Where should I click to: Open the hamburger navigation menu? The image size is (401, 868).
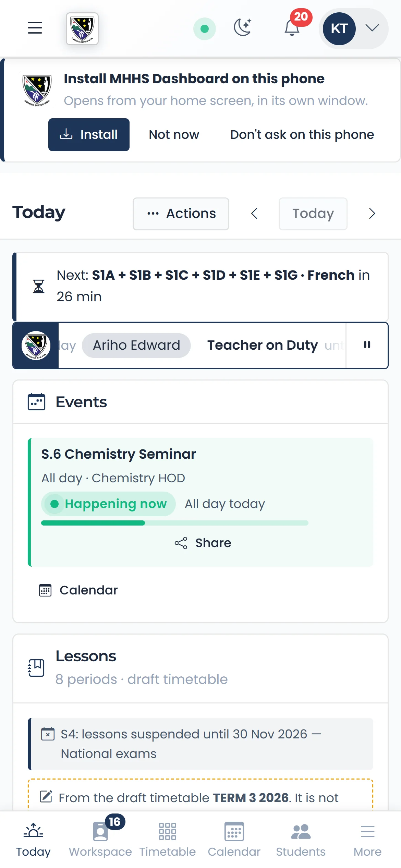[x=35, y=28]
